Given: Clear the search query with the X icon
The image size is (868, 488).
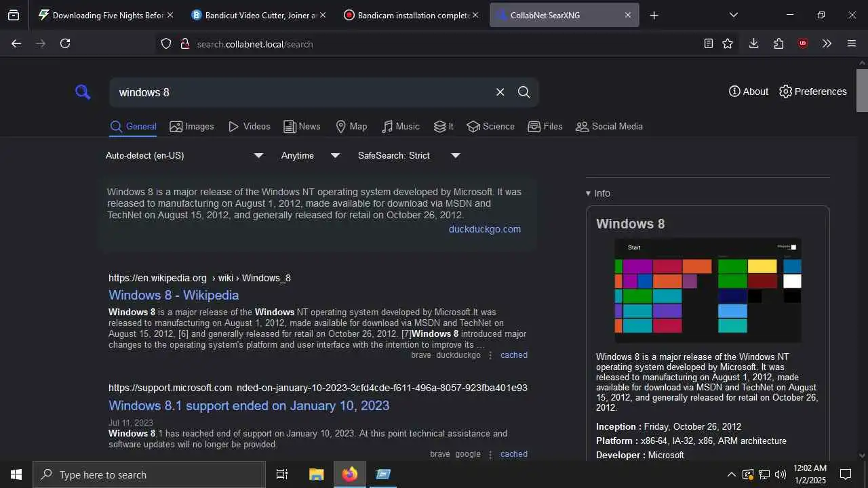Looking at the screenshot, I should pos(500,92).
